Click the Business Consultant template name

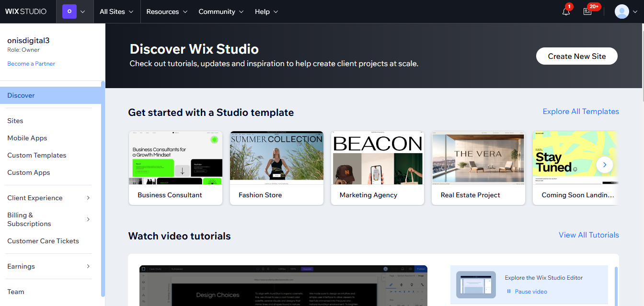click(x=170, y=195)
